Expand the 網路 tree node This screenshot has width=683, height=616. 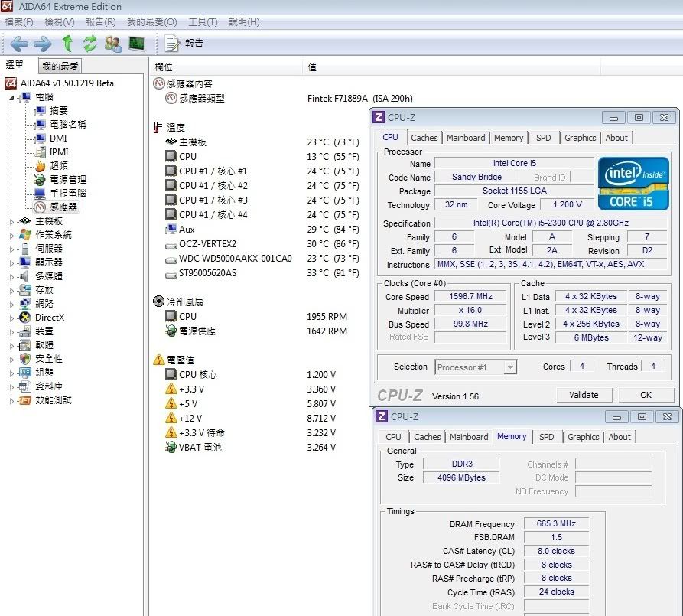[x=11, y=305]
